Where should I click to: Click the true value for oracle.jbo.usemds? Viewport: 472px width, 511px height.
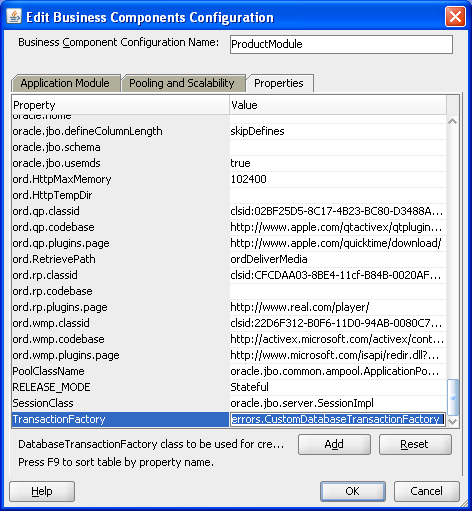[x=338, y=163]
